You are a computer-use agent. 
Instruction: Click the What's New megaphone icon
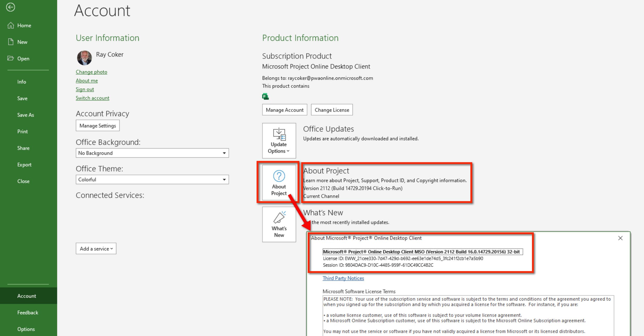pos(279,217)
